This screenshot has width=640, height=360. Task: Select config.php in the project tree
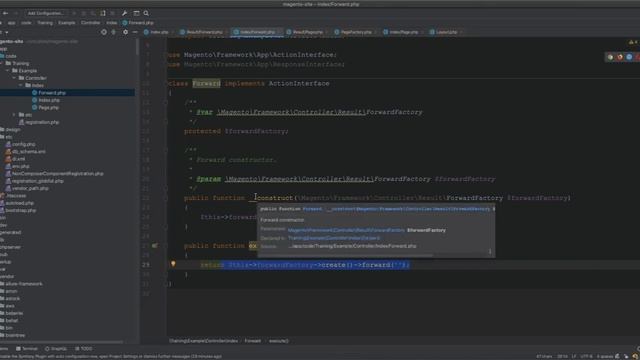tap(24, 144)
